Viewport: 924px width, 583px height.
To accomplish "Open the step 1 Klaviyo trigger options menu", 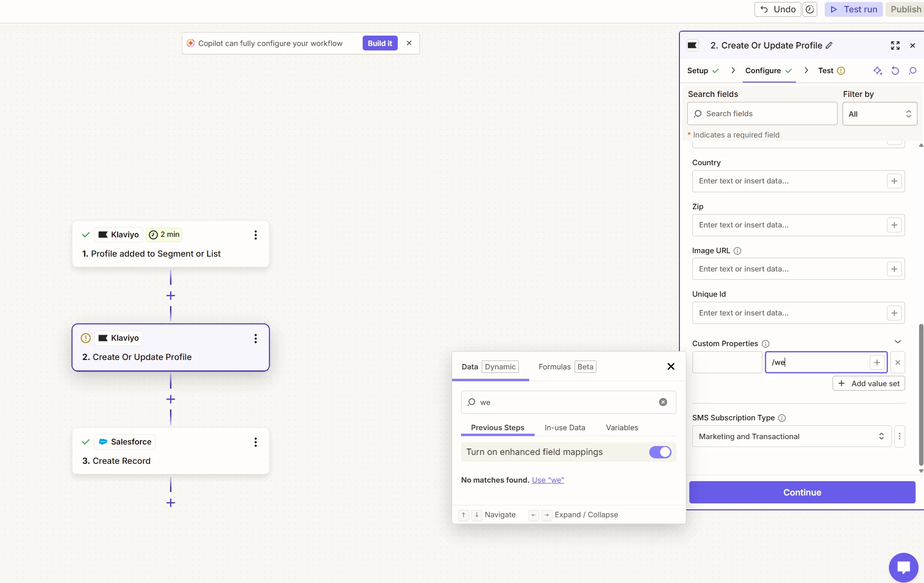I will click(255, 235).
